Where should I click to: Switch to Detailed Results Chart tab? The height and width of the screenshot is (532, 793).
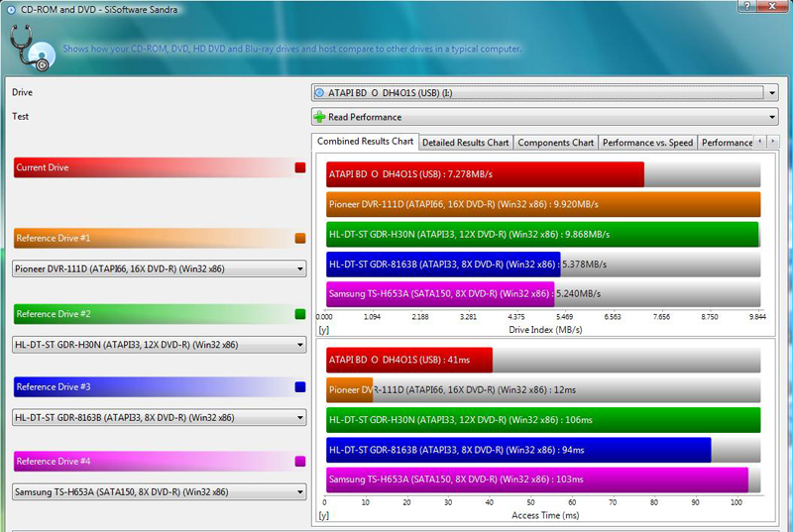coord(465,143)
